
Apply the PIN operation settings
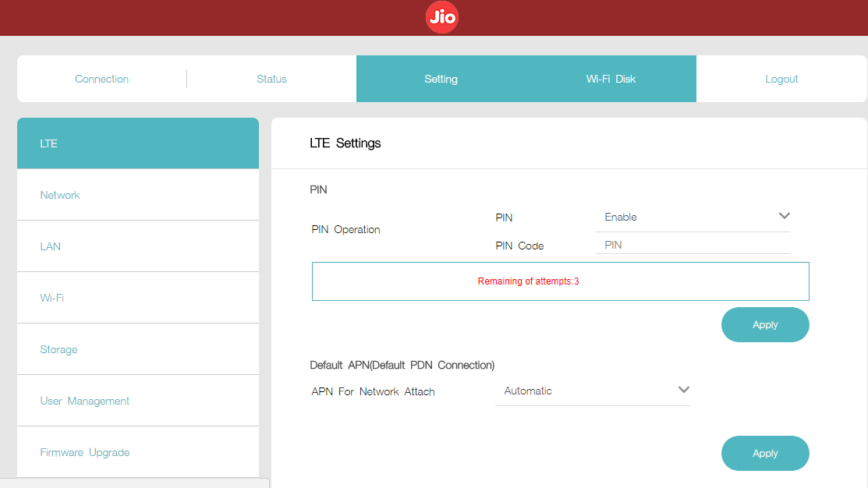(765, 325)
